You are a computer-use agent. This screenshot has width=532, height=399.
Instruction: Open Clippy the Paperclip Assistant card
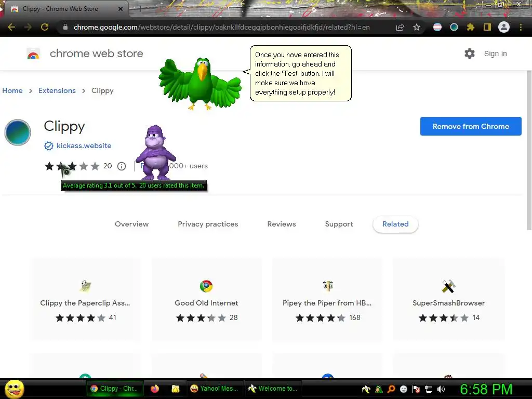[86, 299]
